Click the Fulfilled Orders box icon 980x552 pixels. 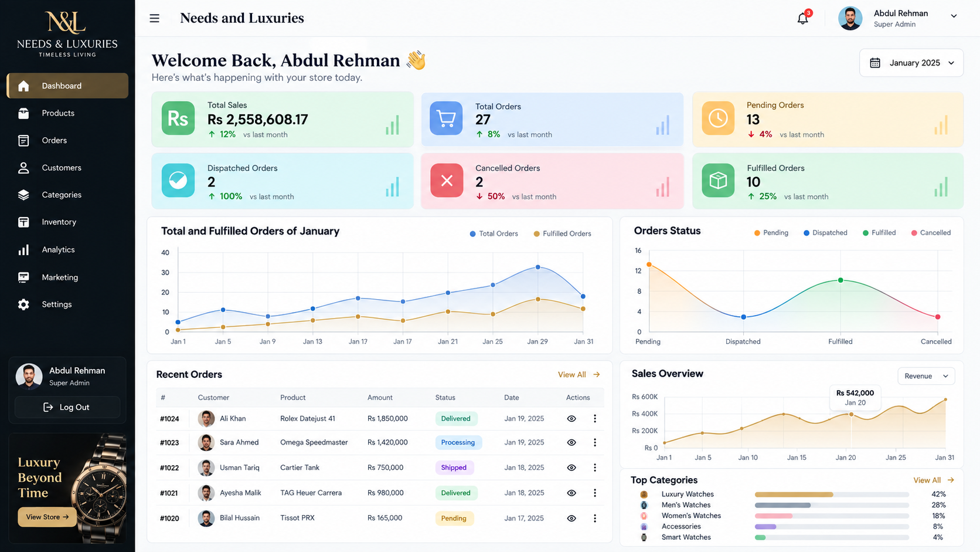coord(718,180)
